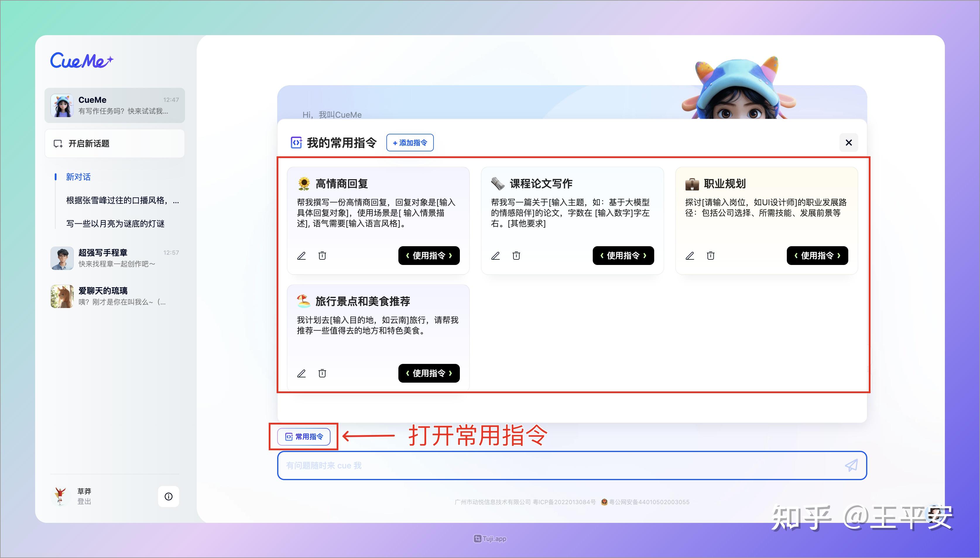Click 登出 to log out
Viewport: 980px width, 558px height.
[84, 501]
